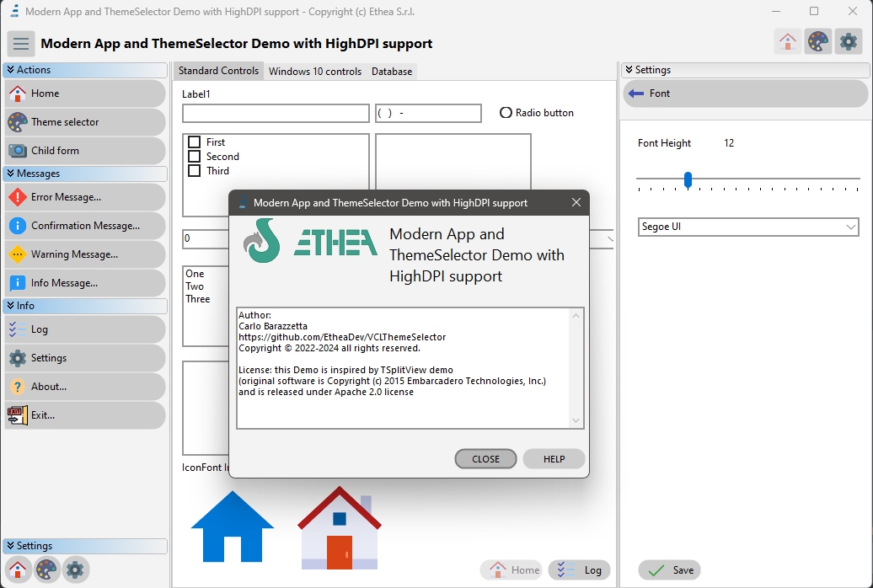Select the Radio button option
This screenshot has height=588, width=873.
[x=506, y=112]
